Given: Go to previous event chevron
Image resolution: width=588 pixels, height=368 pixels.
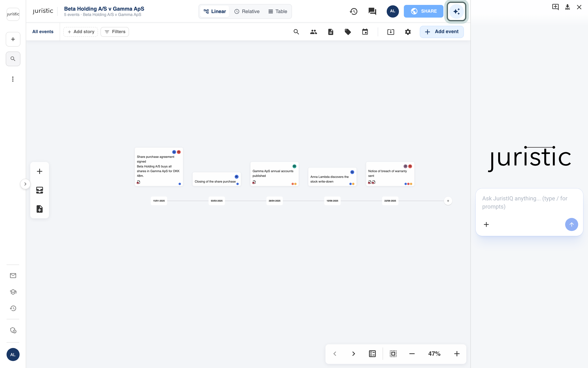Looking at the screenshot, I should click(335, 354).
